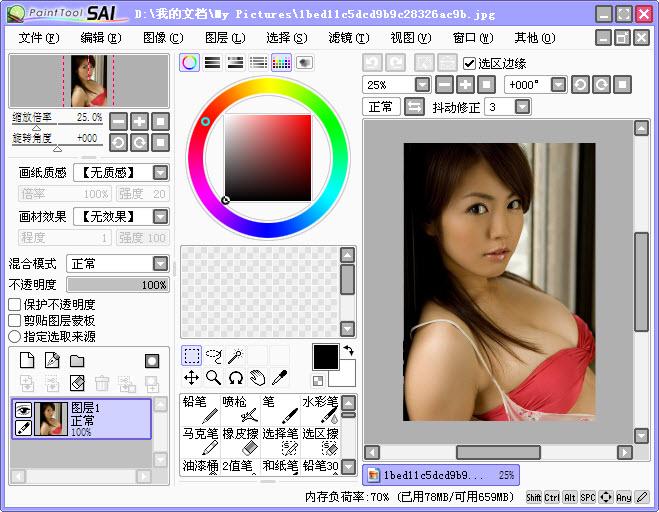Screen dimensions: 659x512
Task: Click the black foreground color swatch
Action: click(x=325, y=357)
